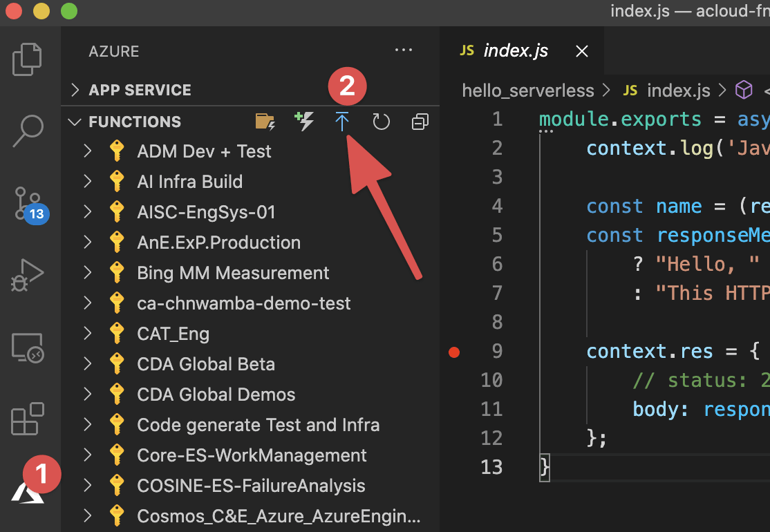
Task: Click hello_serverless in the breadcrumb
Action: 528,91
